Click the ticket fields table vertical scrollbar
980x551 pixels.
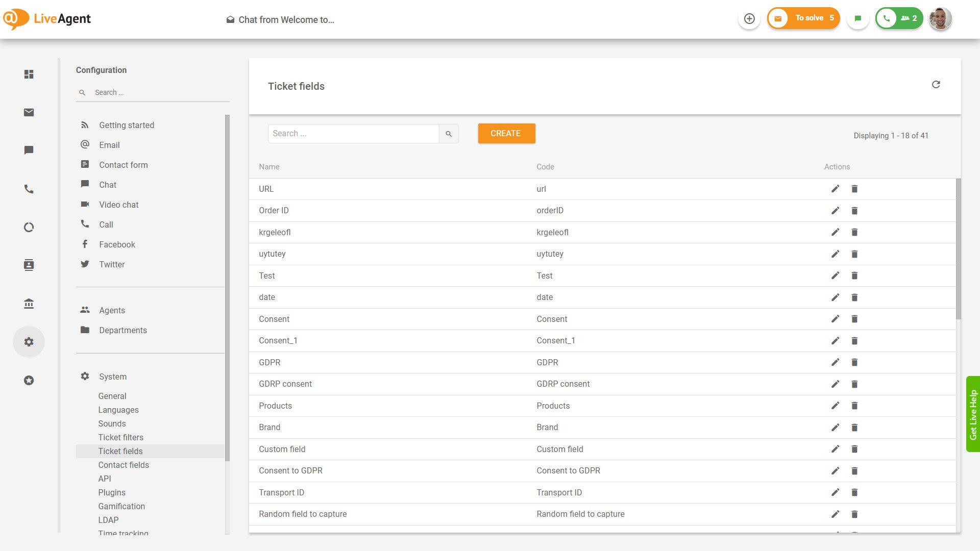(958, 250)
